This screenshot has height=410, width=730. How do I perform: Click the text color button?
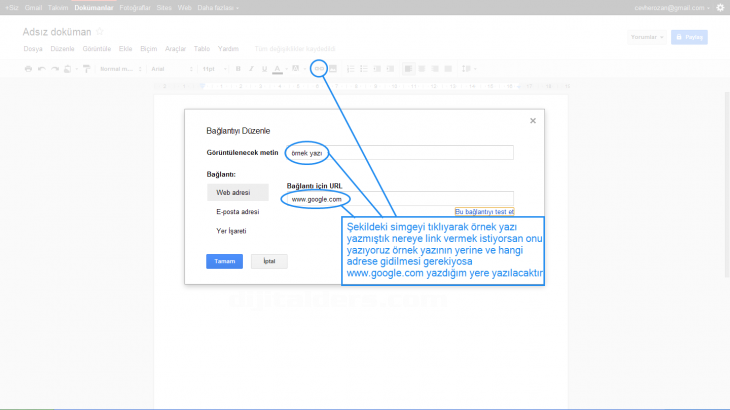point(277,68)
